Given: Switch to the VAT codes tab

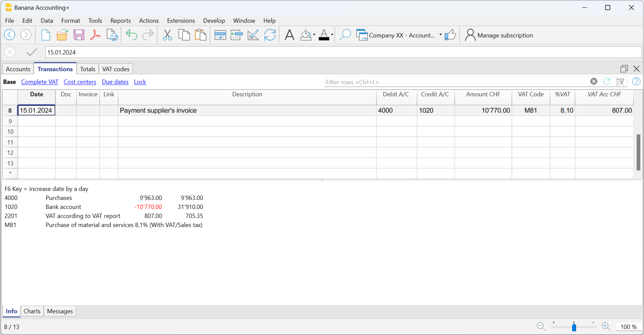Looking at the screenshot, I should point(116,69).
